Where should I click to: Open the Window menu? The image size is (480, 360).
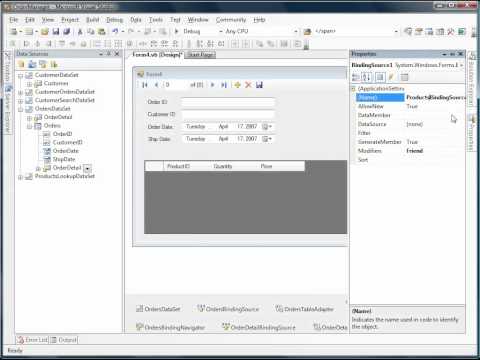pyautogui.click(x=198, y=20)
